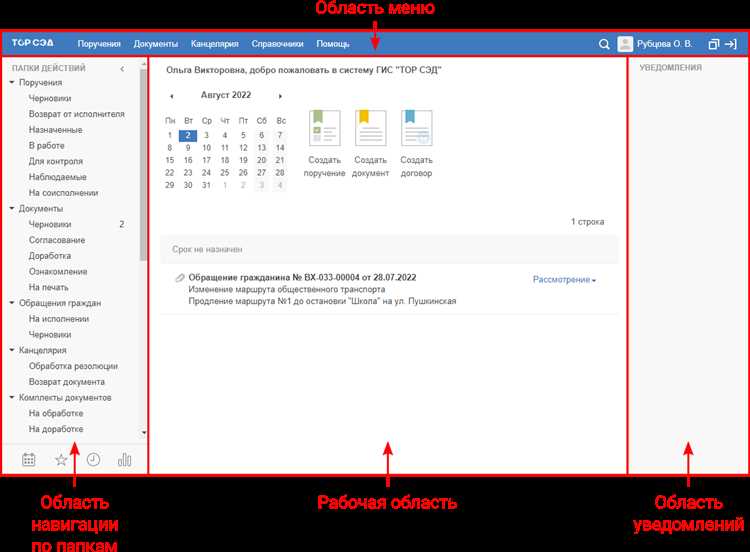Collapse the Канцелярия tree section
The height and width of the screenshot is (552, 750).
(11, 351)
